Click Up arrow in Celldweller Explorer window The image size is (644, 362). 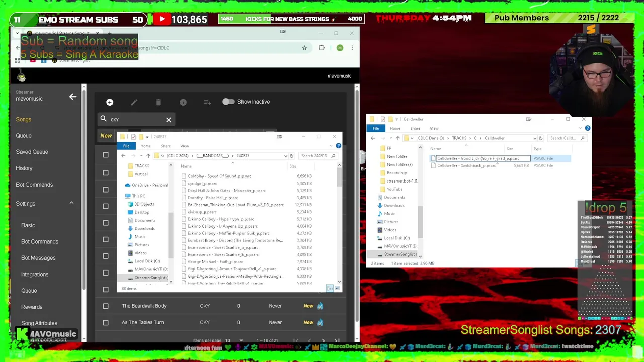397,138
